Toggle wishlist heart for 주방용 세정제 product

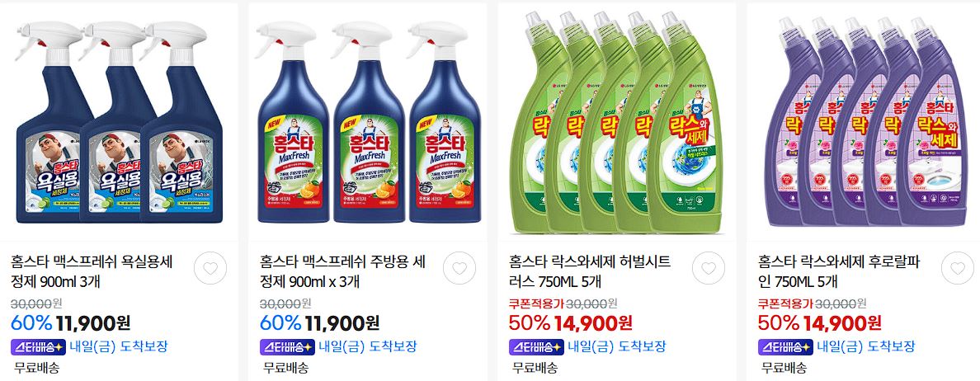pyautogui.click(x=459, y=269)
